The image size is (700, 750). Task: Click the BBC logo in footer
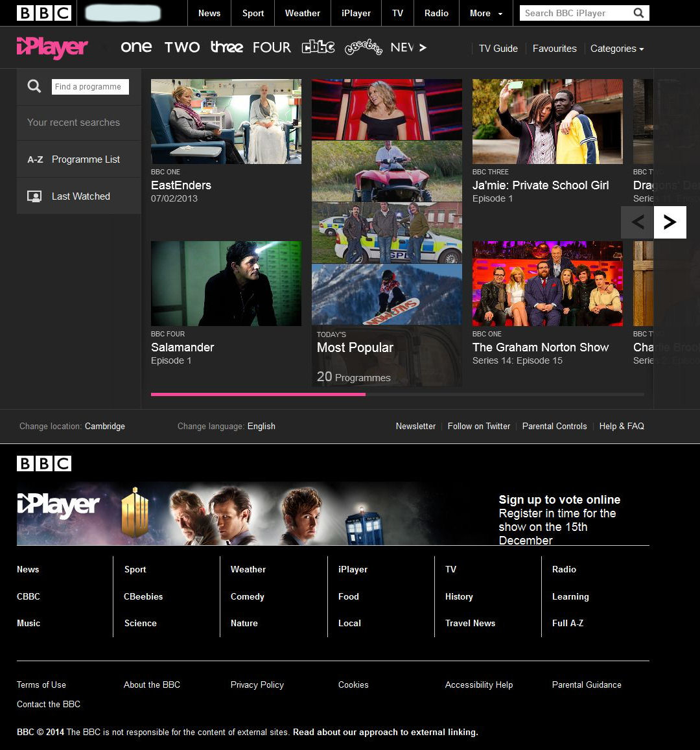(x=44, y=463)
